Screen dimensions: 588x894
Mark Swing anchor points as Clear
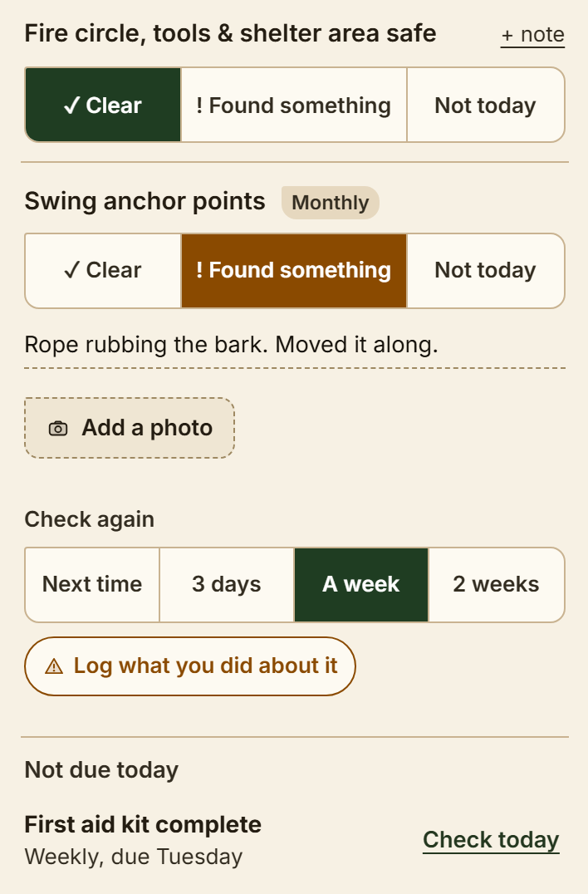pyautogui.click(x=103, y=270)
